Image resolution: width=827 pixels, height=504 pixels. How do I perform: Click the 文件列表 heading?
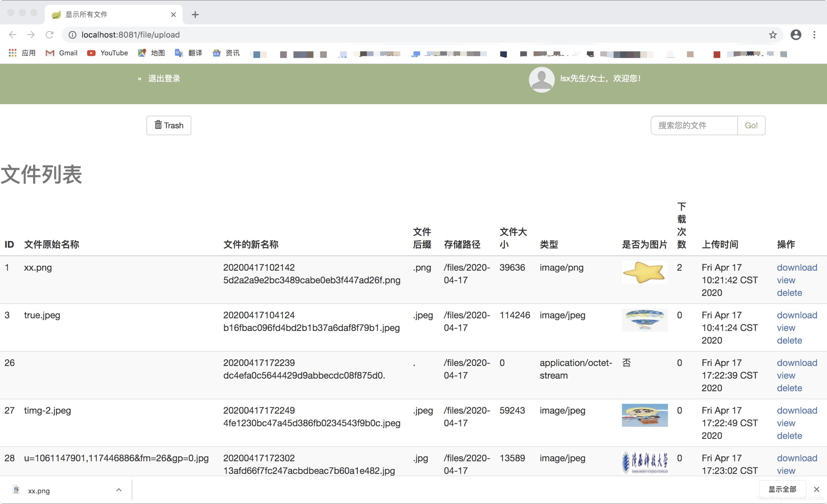(41, 174)
